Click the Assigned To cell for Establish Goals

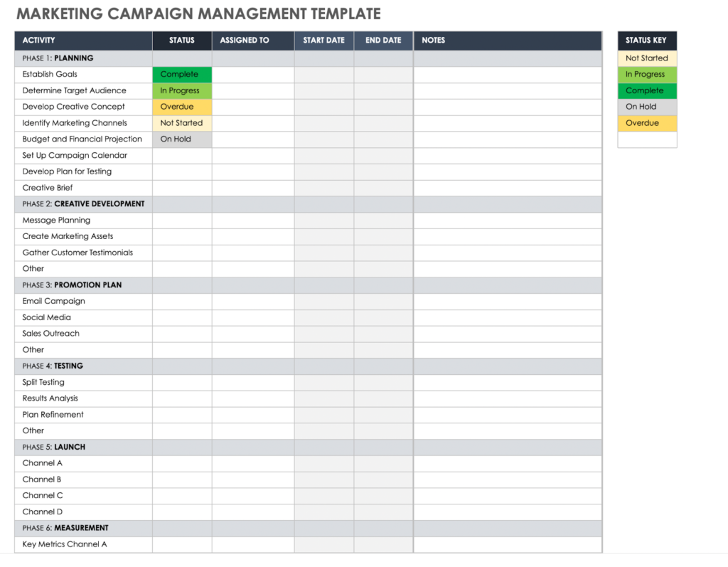click(253, 75)
